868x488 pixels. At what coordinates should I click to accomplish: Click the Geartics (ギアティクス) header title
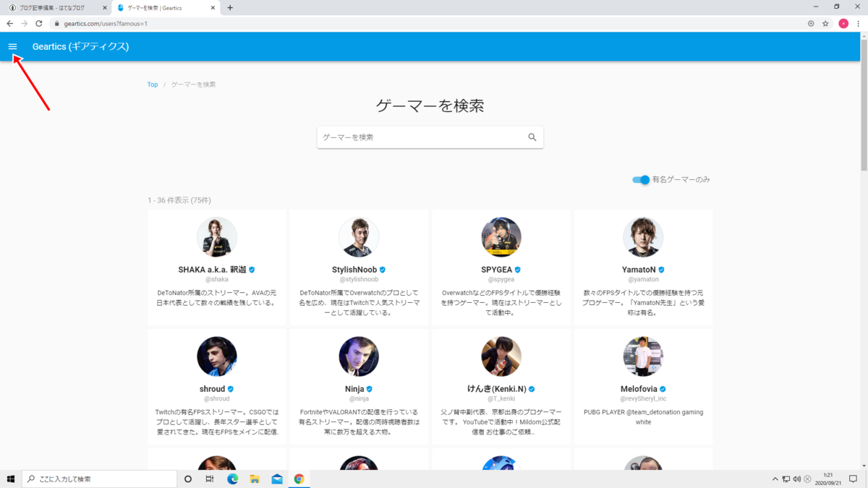[x=80, y=47]
